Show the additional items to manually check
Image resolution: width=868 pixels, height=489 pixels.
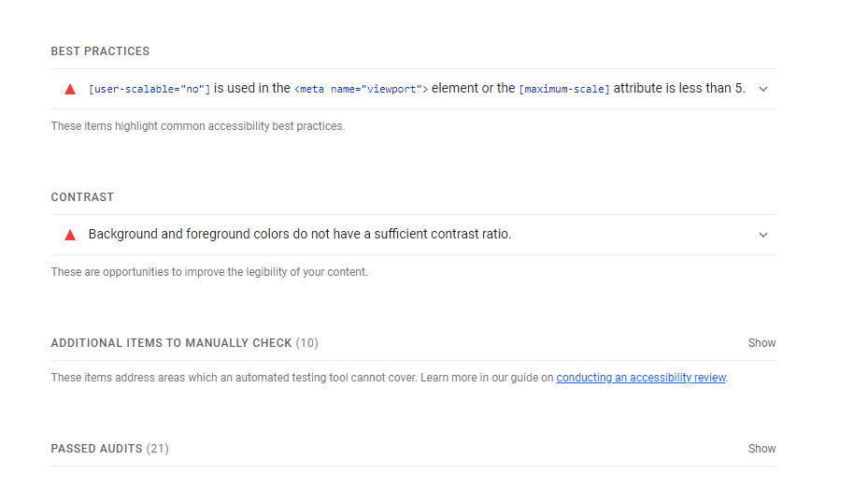coord(761,343)
